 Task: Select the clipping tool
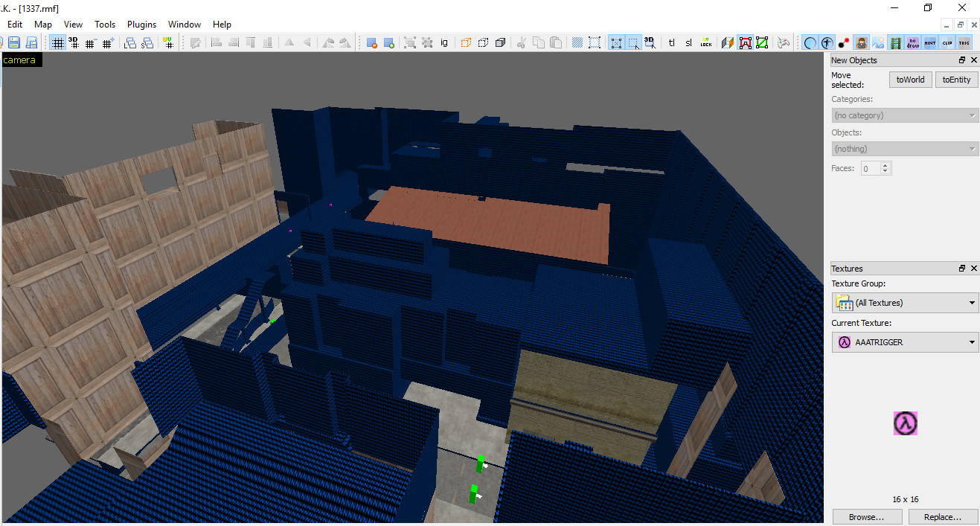(761, 42)
